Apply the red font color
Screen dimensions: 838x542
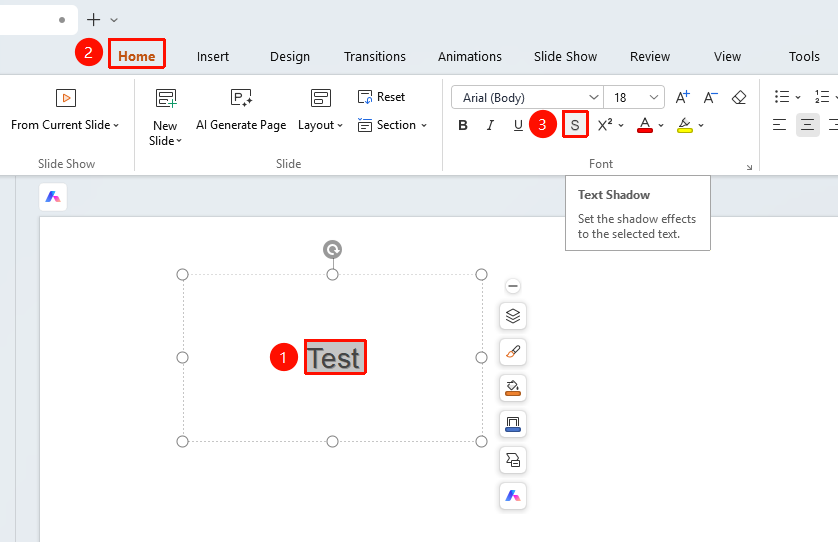pyautogui.click(x=645, y=125)
